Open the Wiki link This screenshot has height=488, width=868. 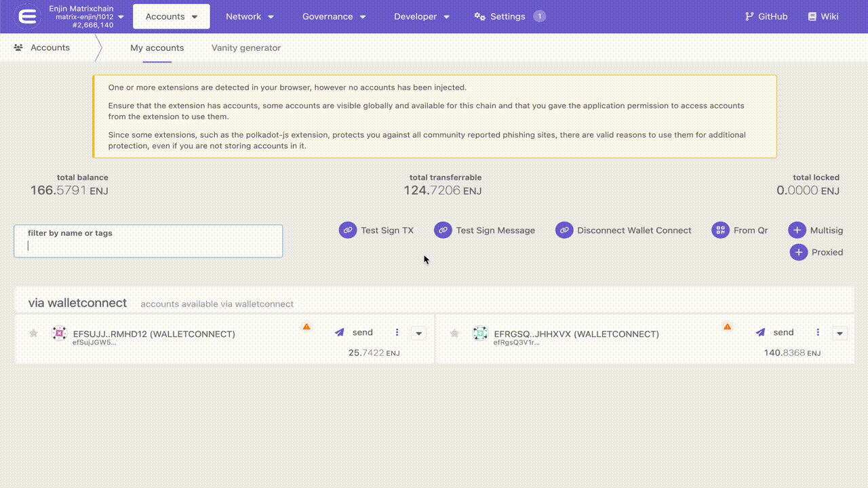(x=823, y=16)
